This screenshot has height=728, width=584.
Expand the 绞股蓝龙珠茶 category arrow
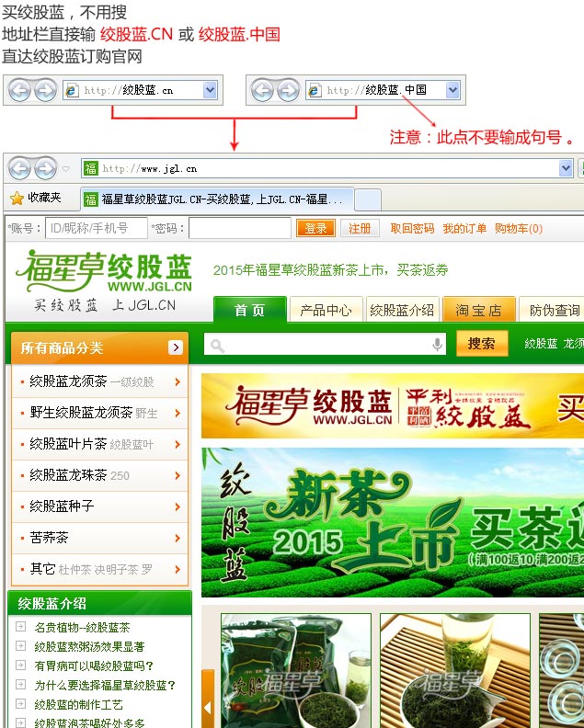pyautogui.click(x=177, y=475)
